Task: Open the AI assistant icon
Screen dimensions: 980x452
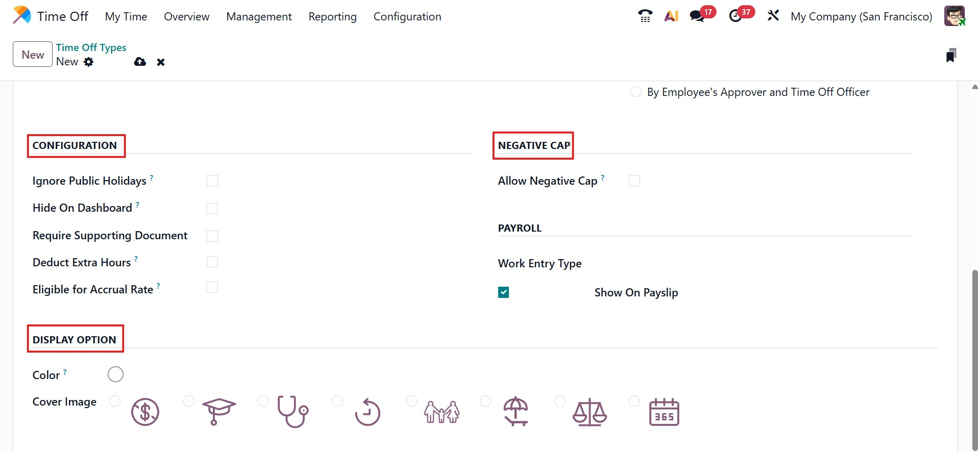Action: (x=671, y=16)
